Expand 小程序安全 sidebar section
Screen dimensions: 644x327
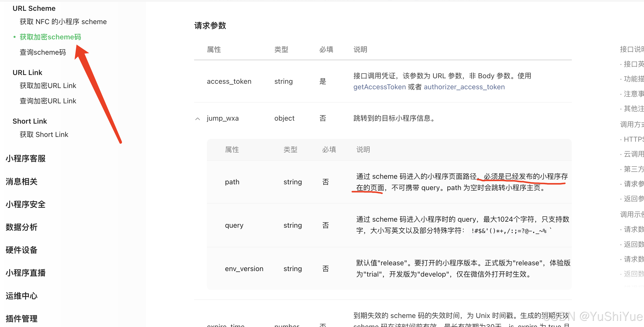pos(26,204)
